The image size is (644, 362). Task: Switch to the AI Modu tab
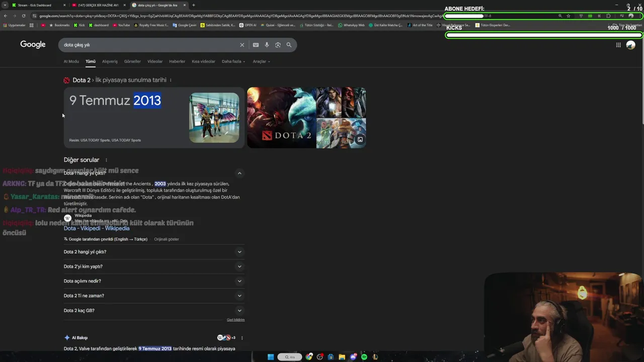tap(71, 61)
